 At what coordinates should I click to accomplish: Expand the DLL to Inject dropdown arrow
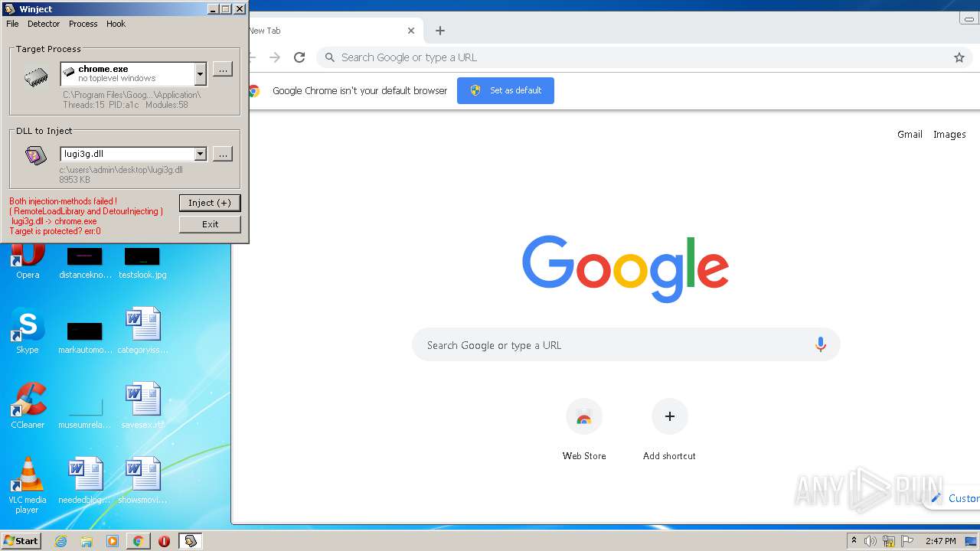(x=200, y=154)
